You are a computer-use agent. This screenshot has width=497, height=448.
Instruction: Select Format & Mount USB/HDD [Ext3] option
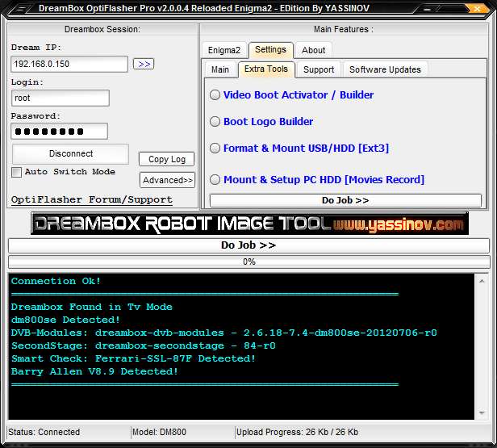click(x=299, y=148)
